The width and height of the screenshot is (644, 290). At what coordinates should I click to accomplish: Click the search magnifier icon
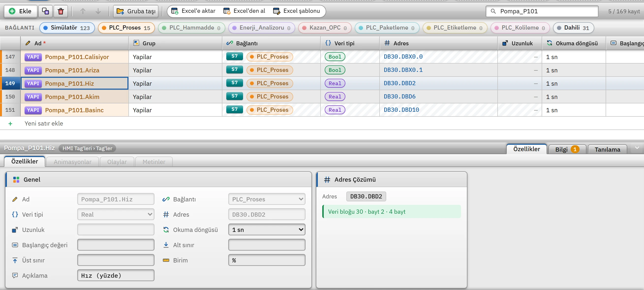point(493,11)
